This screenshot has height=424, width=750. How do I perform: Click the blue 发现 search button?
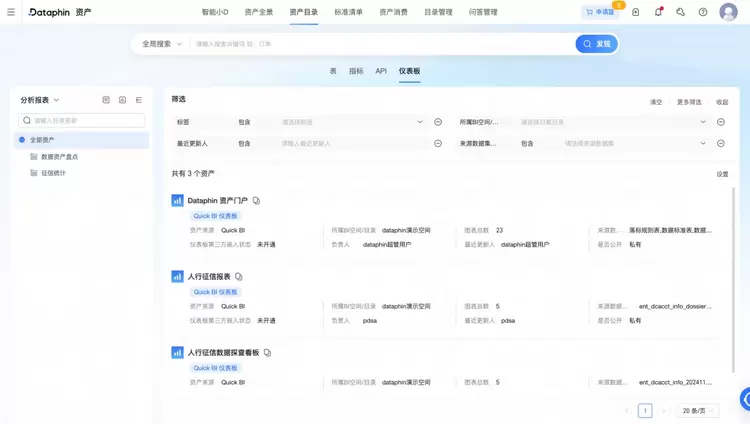[x=596, y=44]
